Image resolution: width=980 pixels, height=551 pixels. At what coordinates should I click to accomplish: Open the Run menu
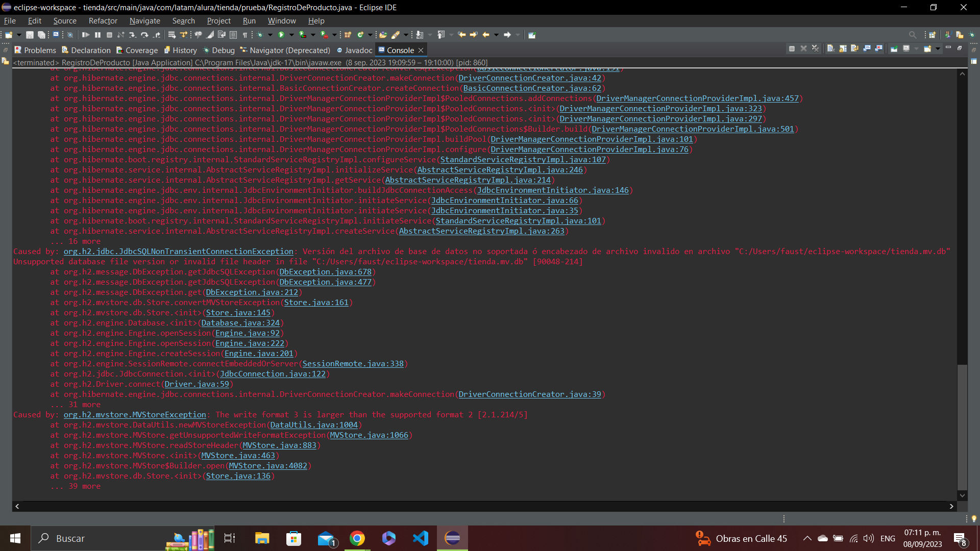pos(249,20)
